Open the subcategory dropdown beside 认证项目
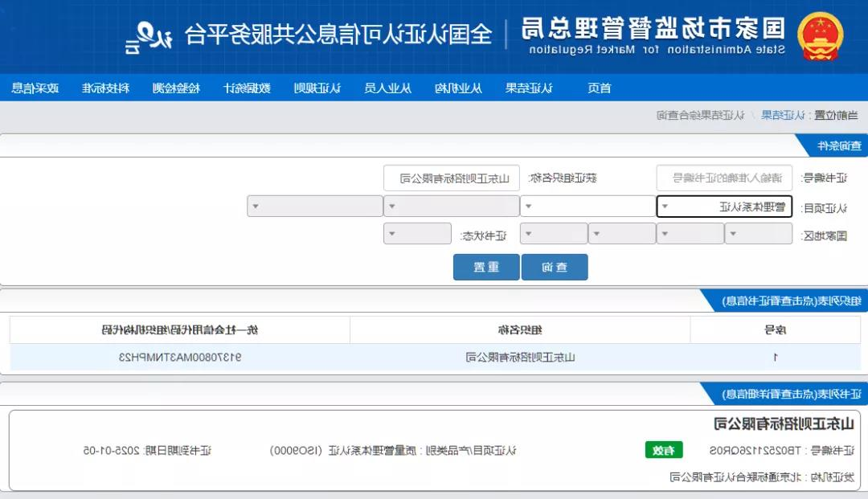Viewport: 868px width, 499px height. pyautogui.click(x=588, y=206)
